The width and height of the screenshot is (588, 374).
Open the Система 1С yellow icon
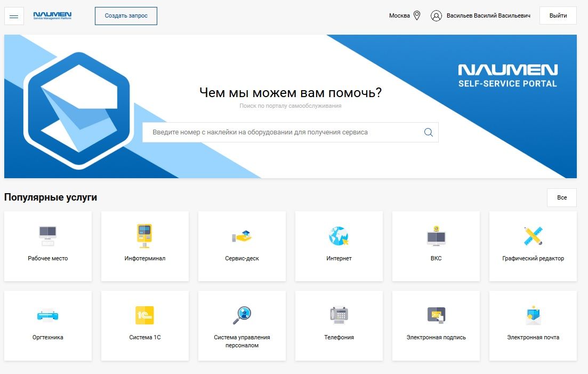[145, 315]
